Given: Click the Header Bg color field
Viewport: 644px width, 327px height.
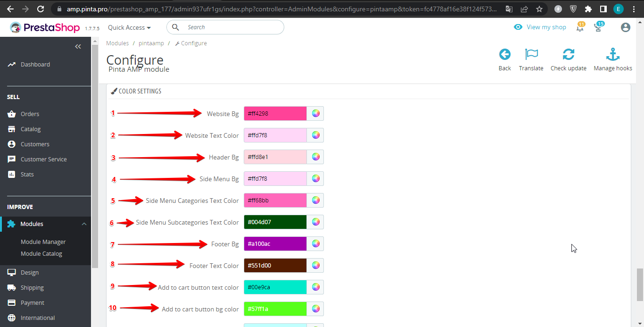Looking at the screenshot, I should [275, 157].
